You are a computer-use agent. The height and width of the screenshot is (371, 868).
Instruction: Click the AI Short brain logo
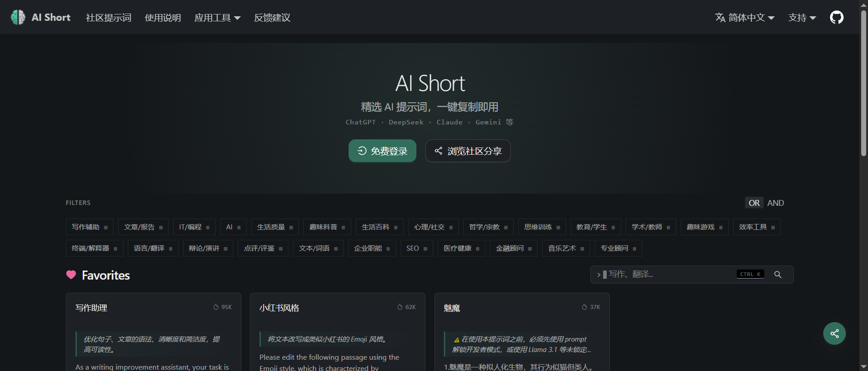coord(18,17)
